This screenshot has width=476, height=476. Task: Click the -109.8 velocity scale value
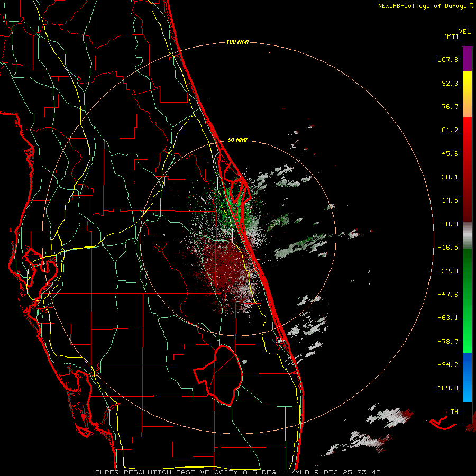446,388
